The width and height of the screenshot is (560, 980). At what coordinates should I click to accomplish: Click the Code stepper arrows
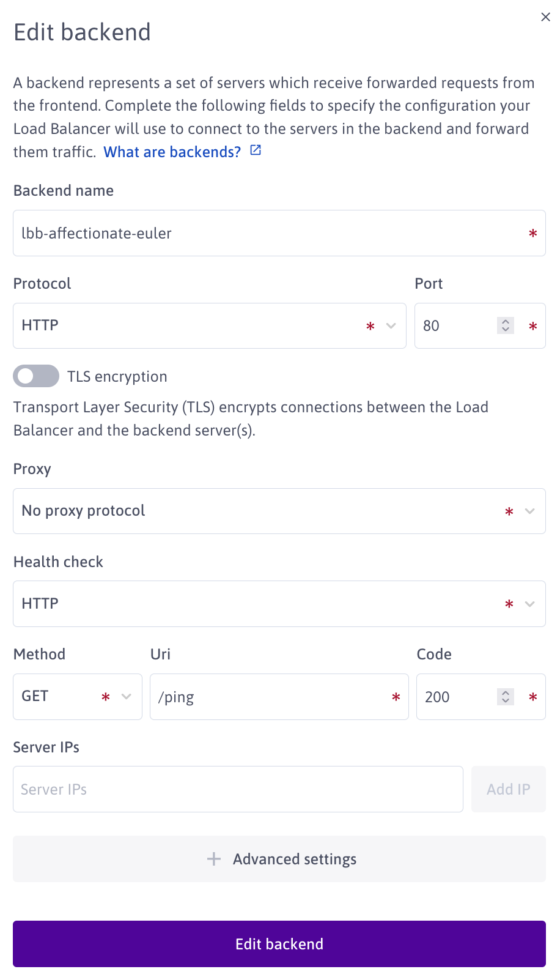pyautogui.click(x=506, y=697)
